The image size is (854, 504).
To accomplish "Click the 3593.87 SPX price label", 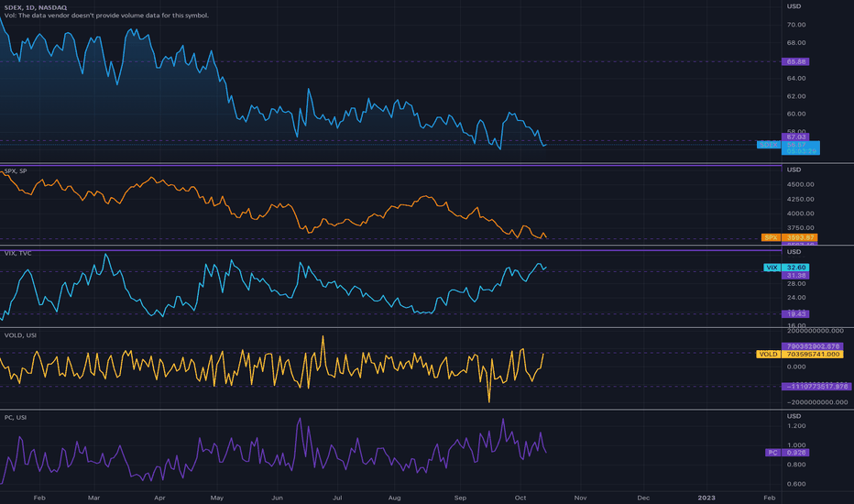I will click(x=800, y=237).
